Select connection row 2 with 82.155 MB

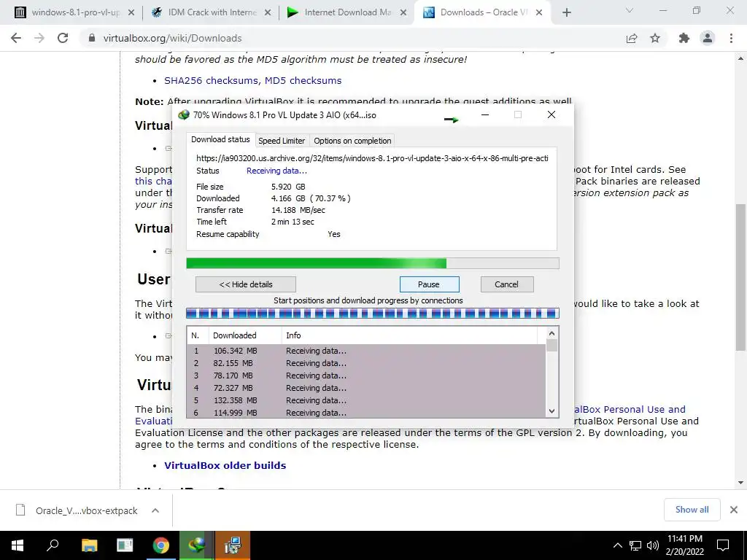click(x=366, y=363)
